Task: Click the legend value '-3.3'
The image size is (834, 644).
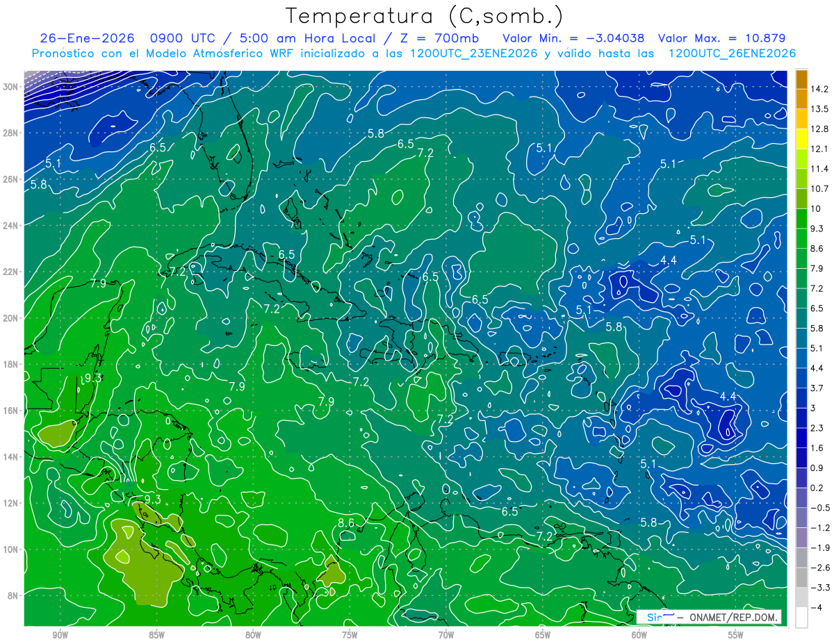Action: 821,588
